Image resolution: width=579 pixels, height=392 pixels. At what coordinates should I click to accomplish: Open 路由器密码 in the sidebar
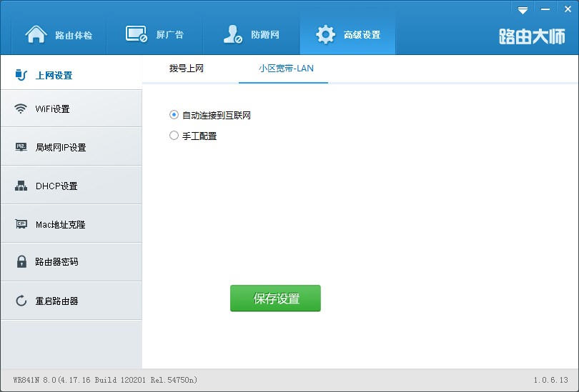71,262
